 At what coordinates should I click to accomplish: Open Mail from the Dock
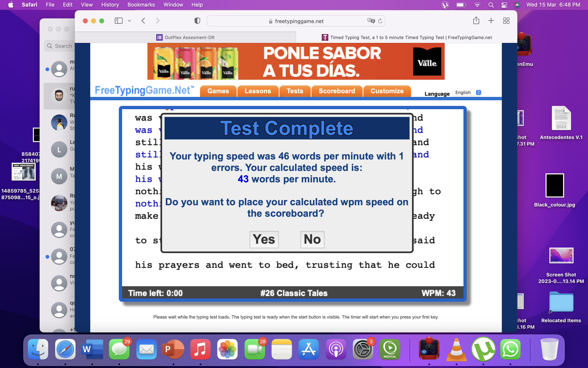coord(147,349)
